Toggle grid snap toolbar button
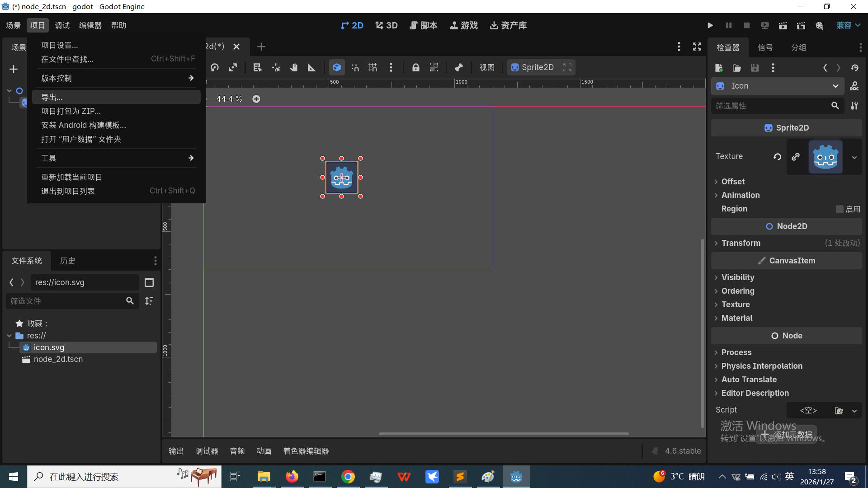Image resolution: width=868 pixels, height=488 pixels. (373, 67)
